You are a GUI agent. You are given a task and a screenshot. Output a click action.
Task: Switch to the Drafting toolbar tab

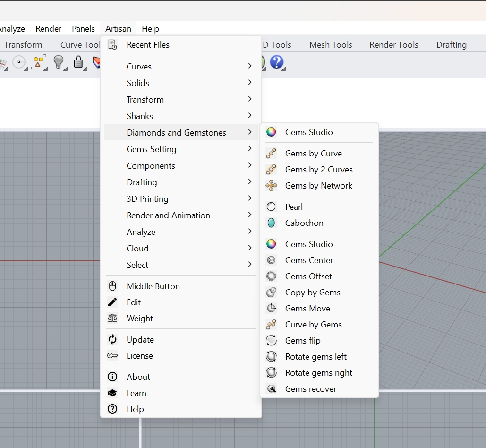pyautogui.click(x=451, y=45)
